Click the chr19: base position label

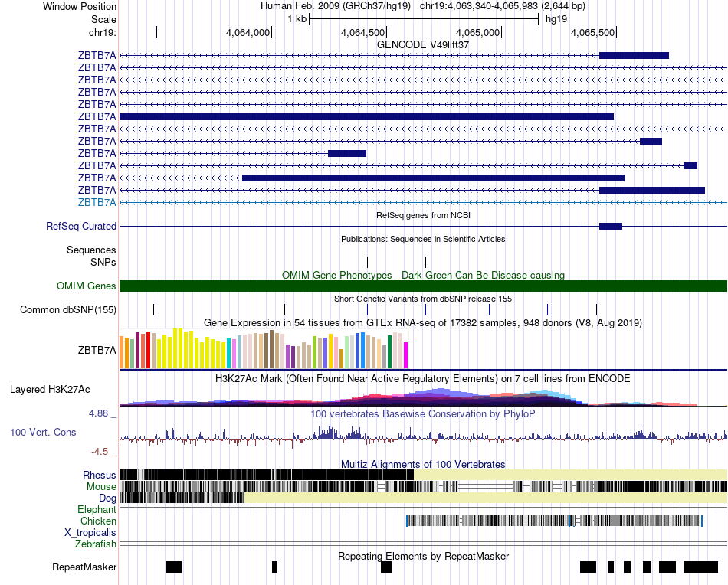point(102,32)
